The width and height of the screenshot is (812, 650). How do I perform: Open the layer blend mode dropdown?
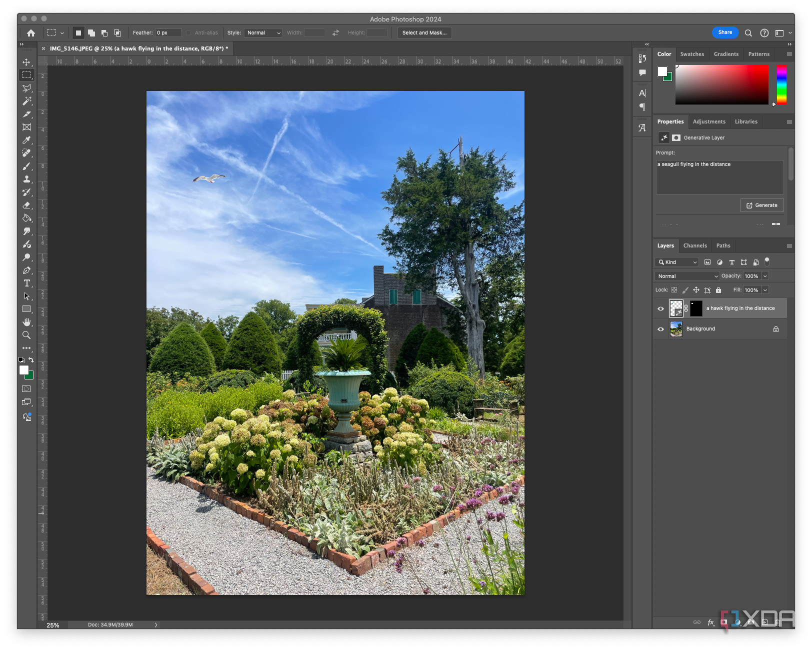coord(687,276)
